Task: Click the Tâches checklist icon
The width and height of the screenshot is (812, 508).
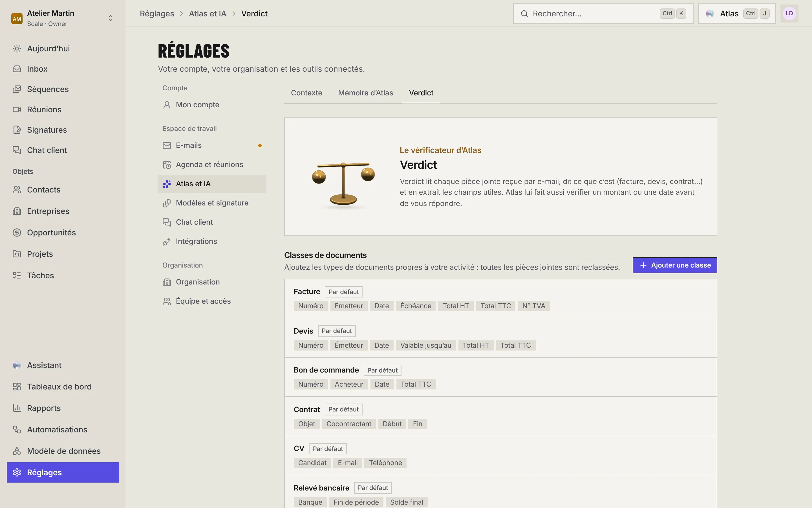Action: [17, 275]
